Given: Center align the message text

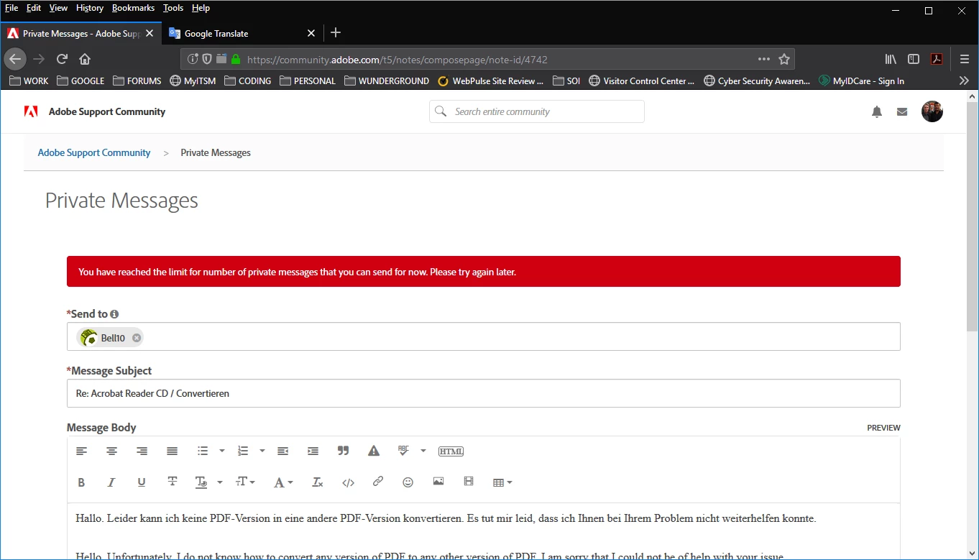Looking at the screenshot, I should point(112,451).
